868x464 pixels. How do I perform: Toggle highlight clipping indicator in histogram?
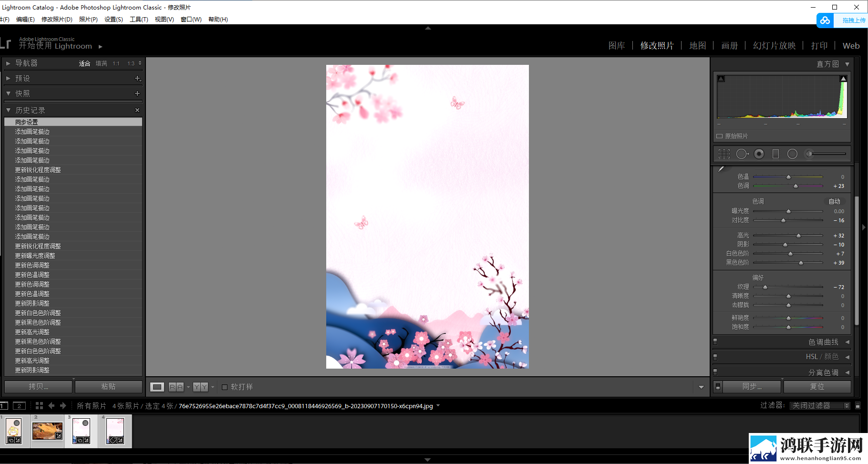pos(843,79)
